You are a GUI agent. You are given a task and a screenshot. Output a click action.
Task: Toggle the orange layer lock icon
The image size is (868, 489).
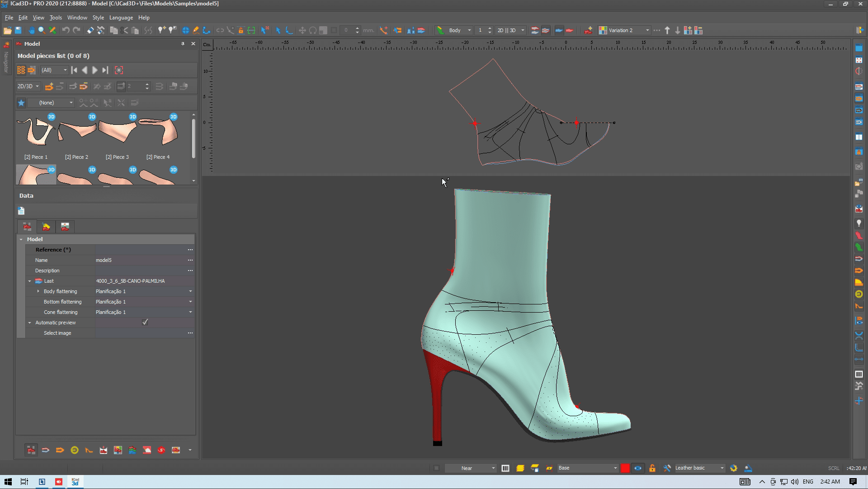[x=652, y=468]
